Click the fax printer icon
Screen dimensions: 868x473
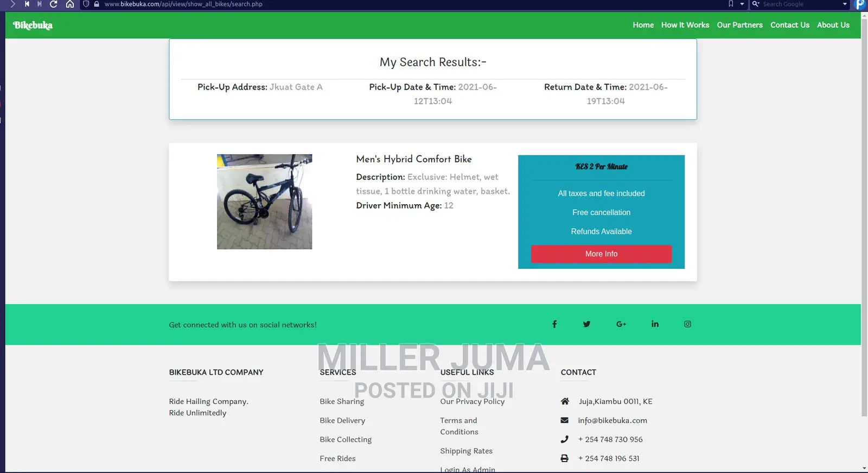[564, 458]
